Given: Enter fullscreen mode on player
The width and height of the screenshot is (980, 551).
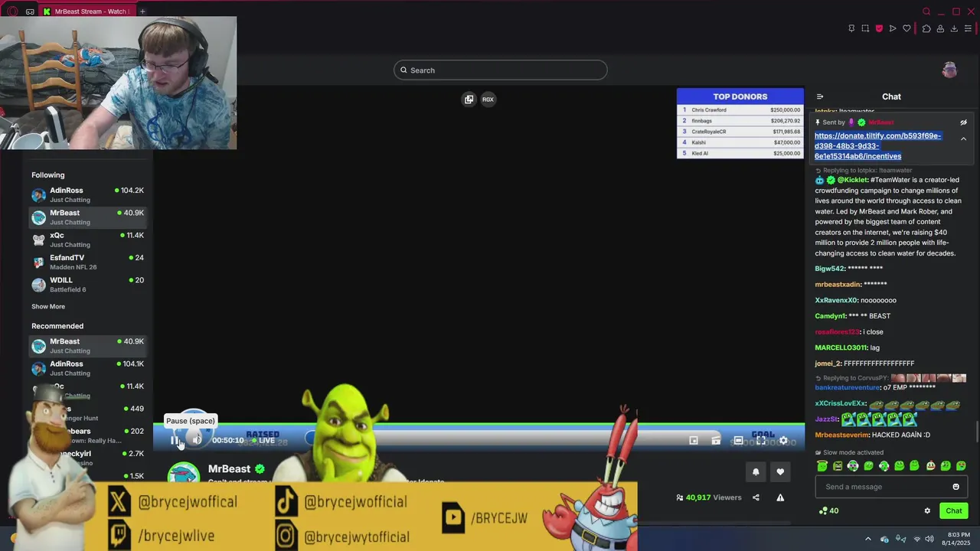Looking at the screenshot, I should pyautogui.click(x=761, y=440).
